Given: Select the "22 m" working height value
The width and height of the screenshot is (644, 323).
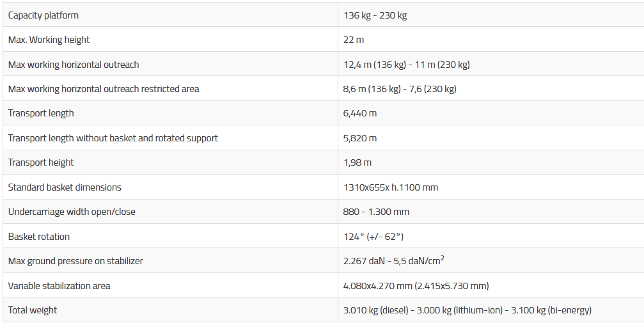Looking at the screenshot, I should tap(354, 40).
